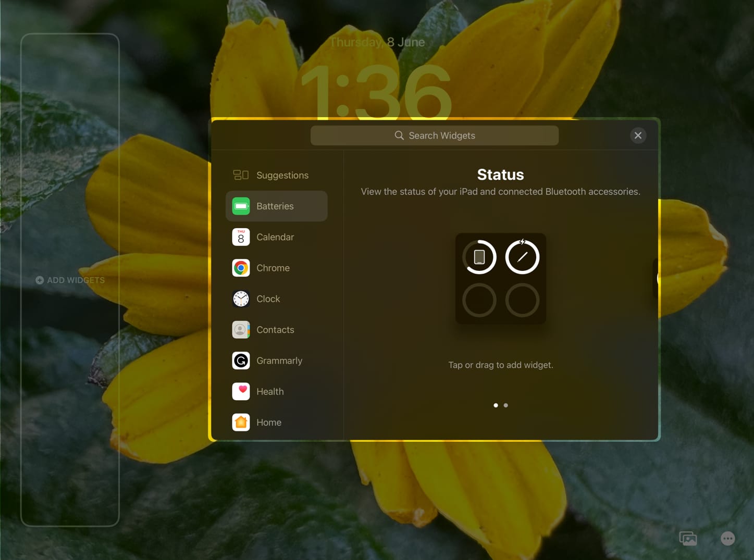
Task: Click the Search Widgets field
Action: point(434,135)
